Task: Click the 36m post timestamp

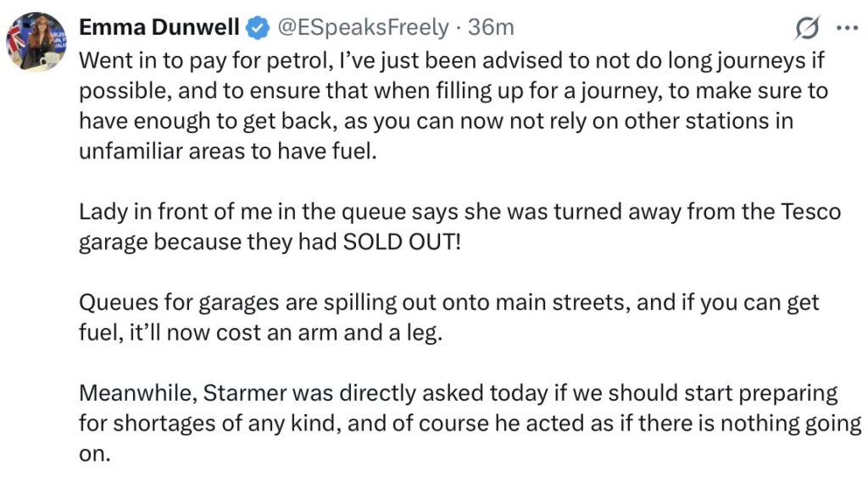Action: coord(492,28)
